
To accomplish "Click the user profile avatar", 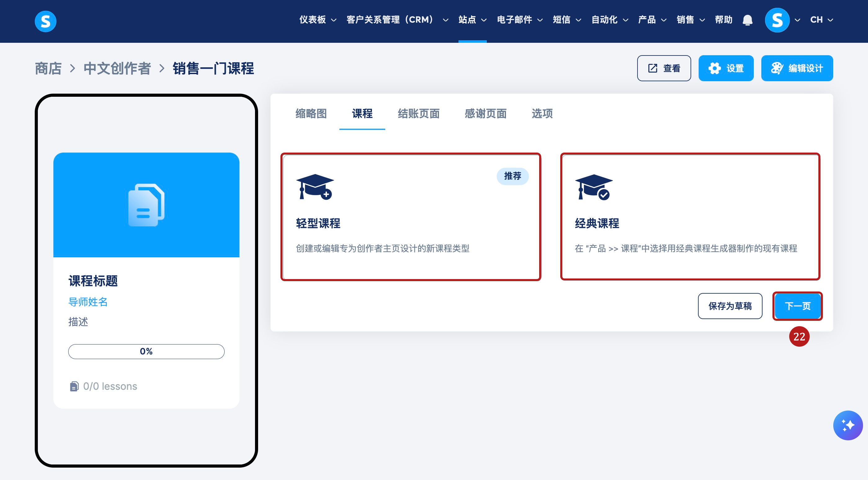I will pos(777,20).
